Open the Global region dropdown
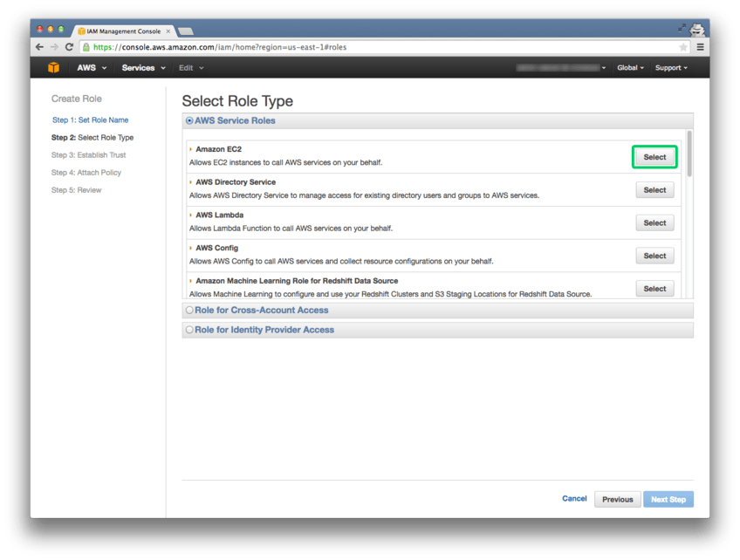Viewport: 740px width, 560px height. click(x=630, y=68)
